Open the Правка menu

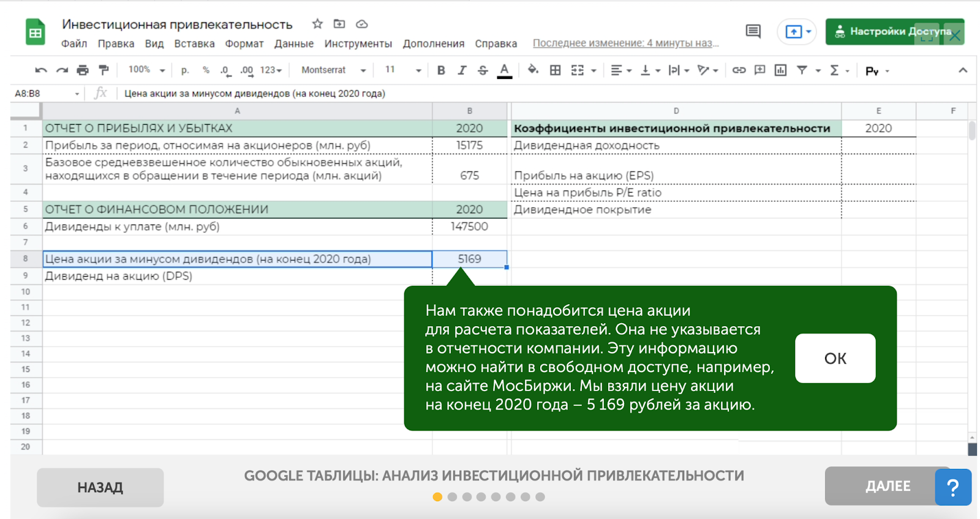116,43
